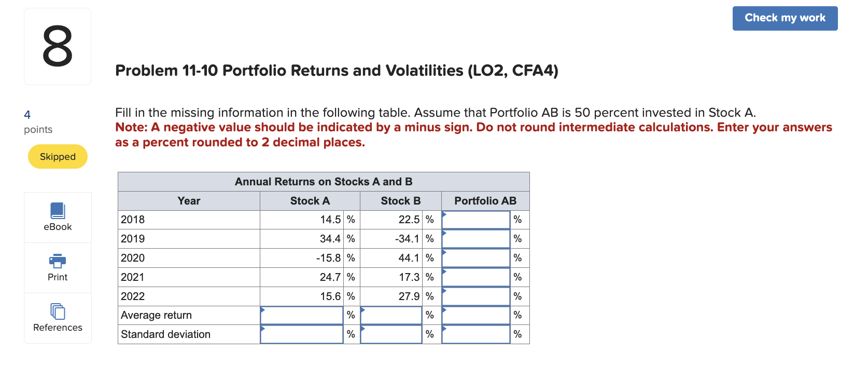The width and height of the screenshot is (868, 380).
Task: Click the Portfolio AB input for 2021
Action: (475, 277)
